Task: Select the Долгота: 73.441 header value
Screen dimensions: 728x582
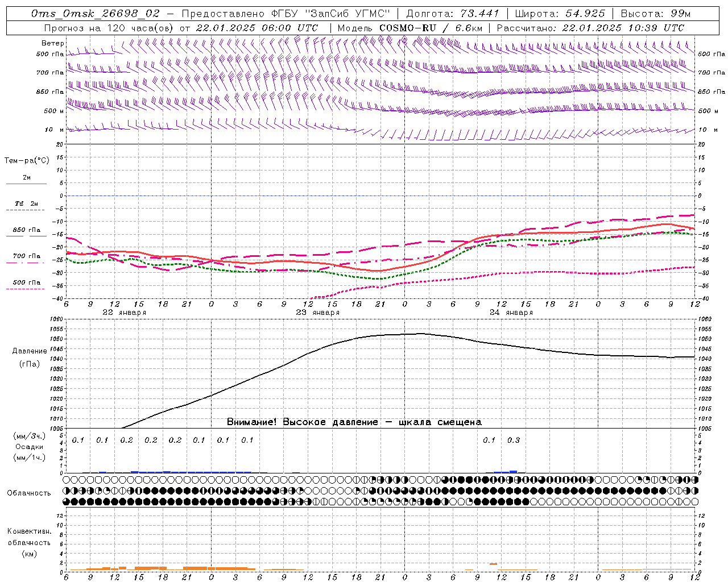Action: coord(453,14)
